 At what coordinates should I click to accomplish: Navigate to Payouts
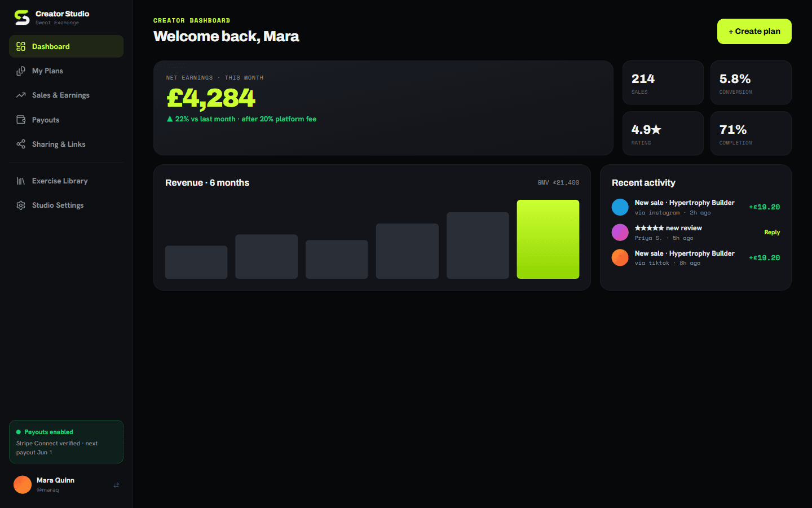click(x=67, y=120)
